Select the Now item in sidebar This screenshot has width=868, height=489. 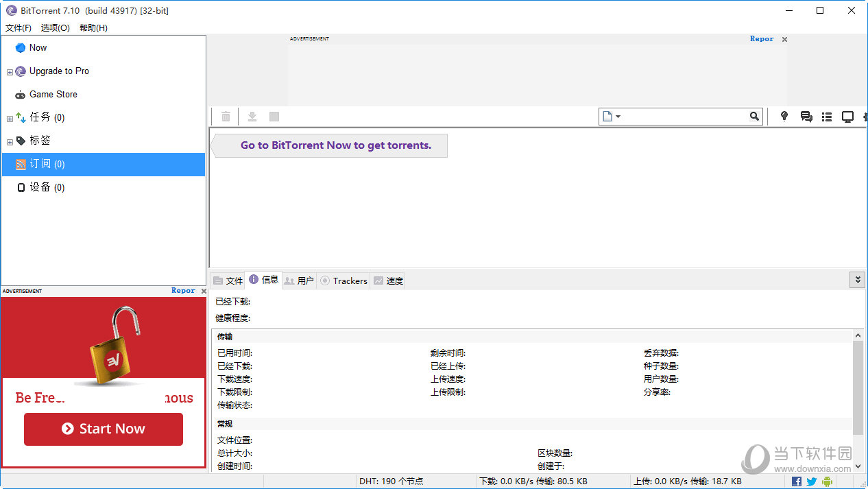104,47
